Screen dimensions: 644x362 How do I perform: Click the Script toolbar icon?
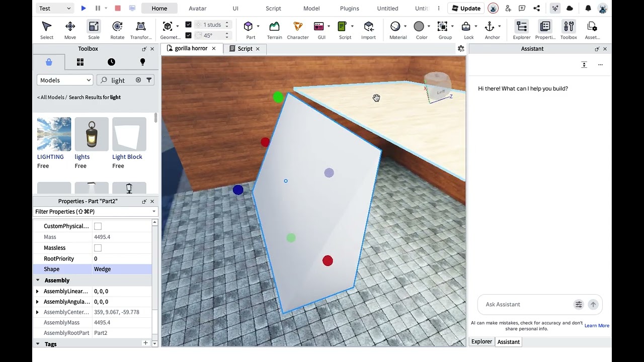pos(342,26)
